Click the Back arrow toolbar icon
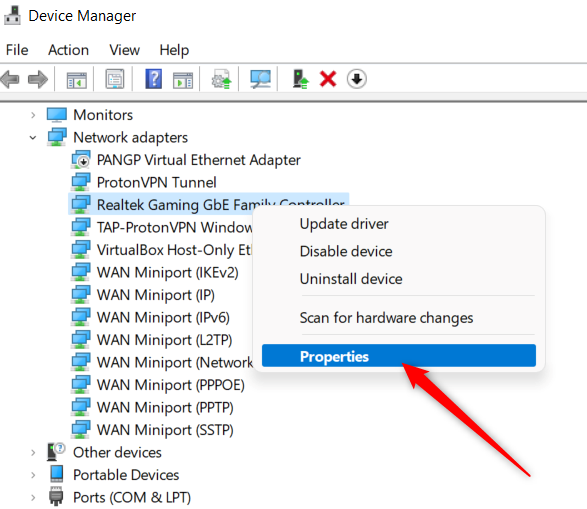This screenshot has width=587, height=509. (x=10, y=79)
